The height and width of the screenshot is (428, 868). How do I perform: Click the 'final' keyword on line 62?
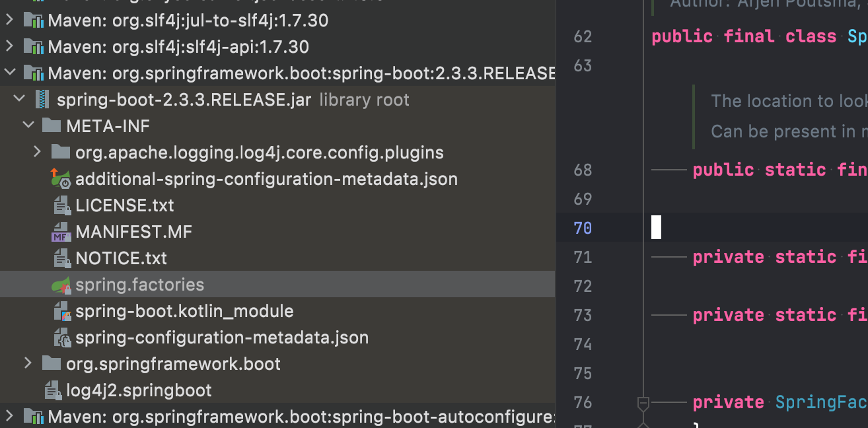pyautogui.click(x=748, y=36)
